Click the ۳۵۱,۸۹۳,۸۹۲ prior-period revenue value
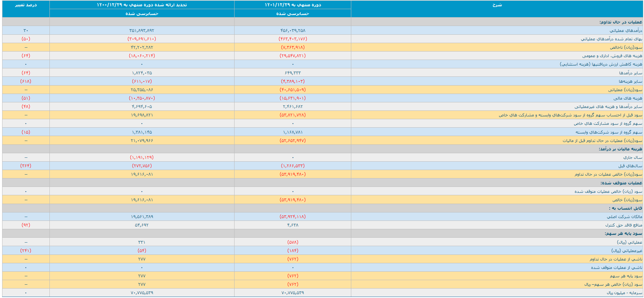 pyautogui.click(x=142, y=31)
